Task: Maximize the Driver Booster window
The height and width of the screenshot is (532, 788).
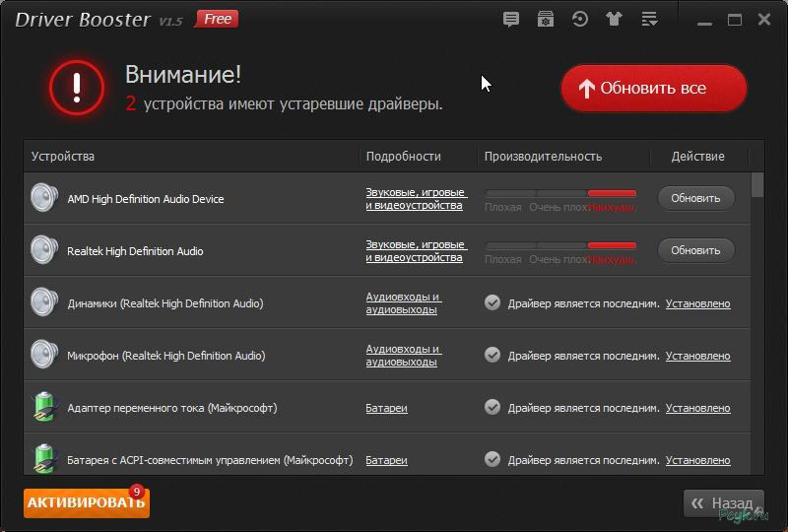Action: (x=735, y=20)
